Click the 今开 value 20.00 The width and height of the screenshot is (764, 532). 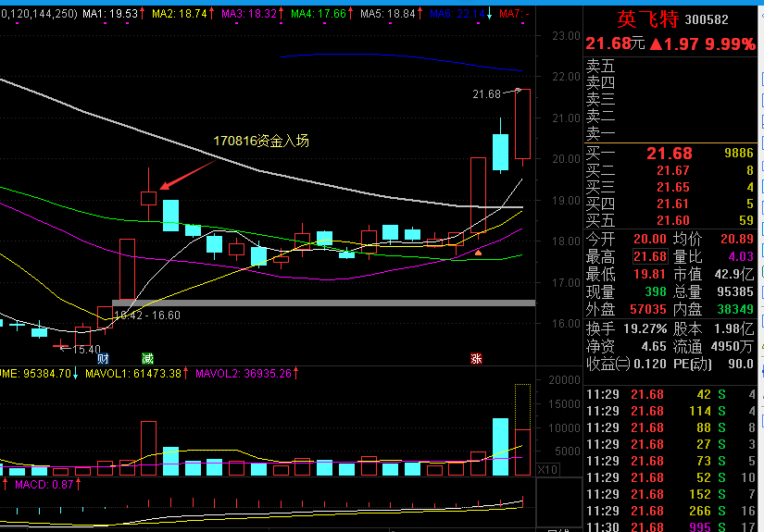tap(649, 239)
